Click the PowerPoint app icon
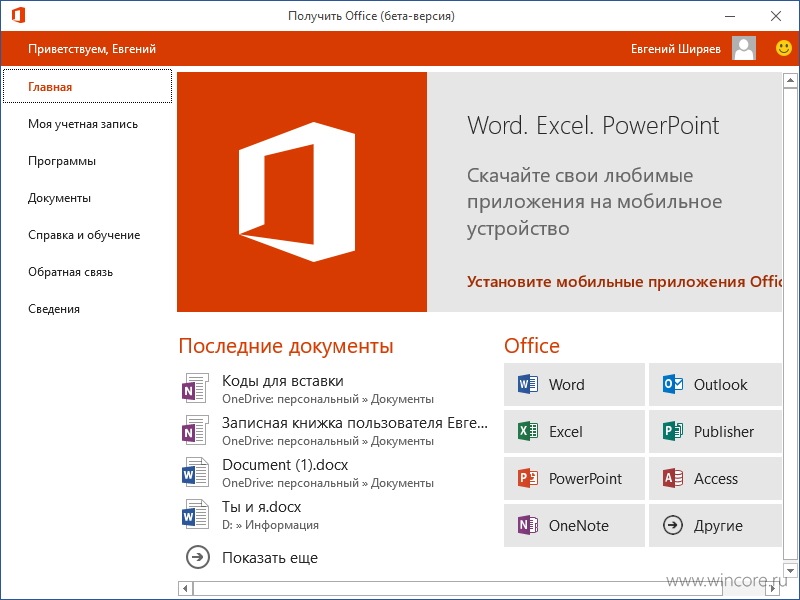 [x=528, y=478]
